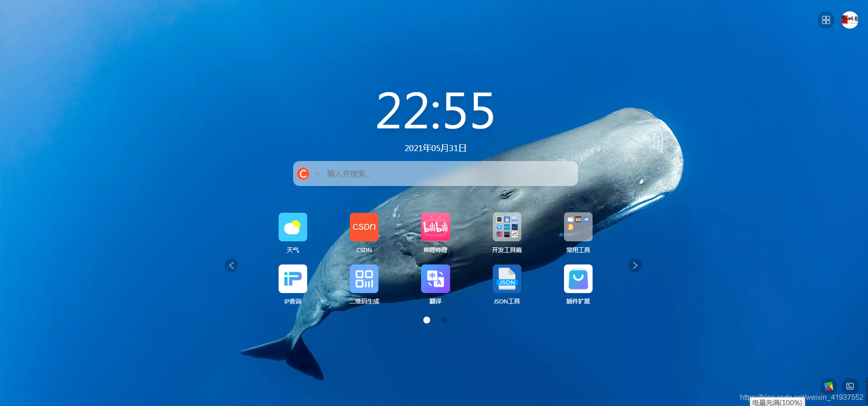The width and height of the screenshot is (868, 406).
Task: Open the user avatar profile picture
Action: click(849, 20)
